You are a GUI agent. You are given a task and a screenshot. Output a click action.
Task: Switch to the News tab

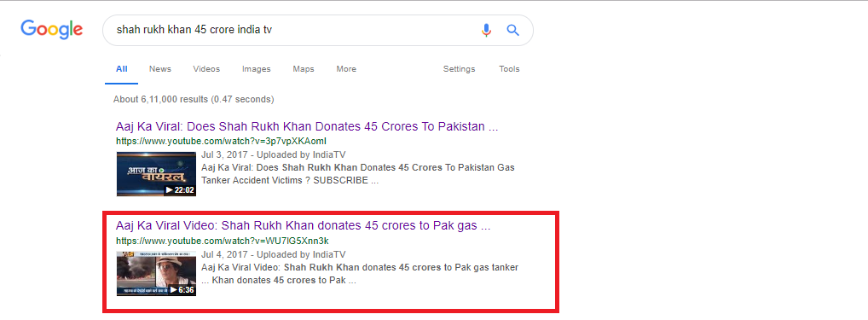160,69
